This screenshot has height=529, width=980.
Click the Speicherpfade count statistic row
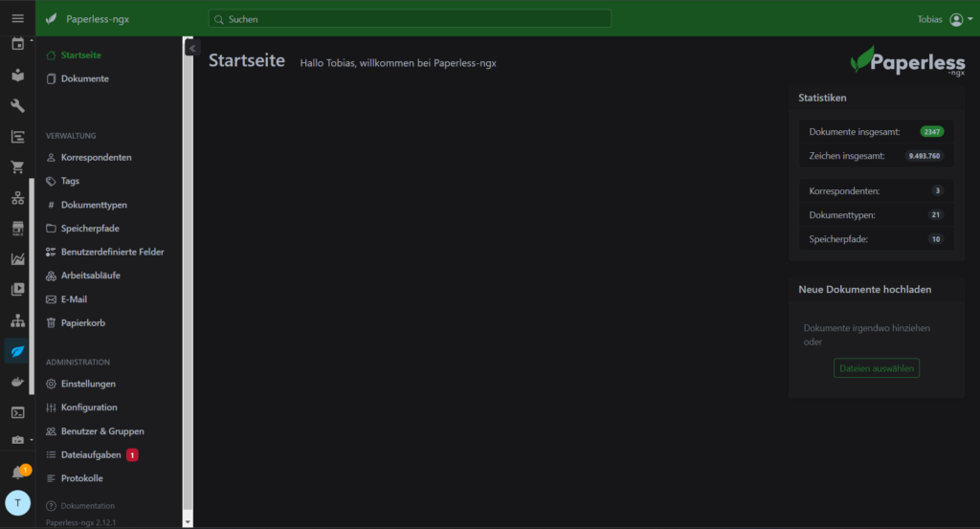[x=877, y=239]
